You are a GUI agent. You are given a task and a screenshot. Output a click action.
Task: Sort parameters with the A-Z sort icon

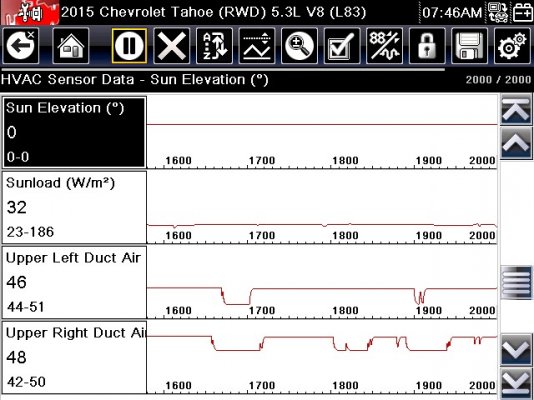tap(214, 46)
